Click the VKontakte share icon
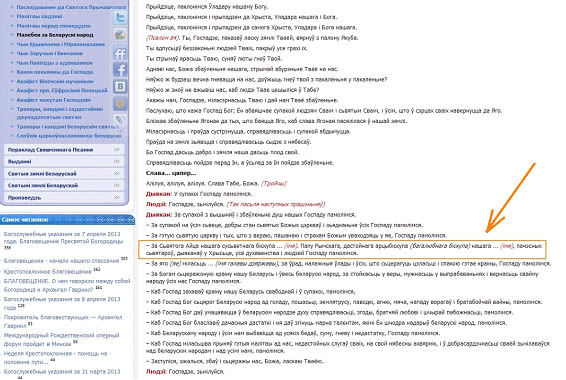Image resolution: width=566 pixels, height=380 pixels. point(120,86)
